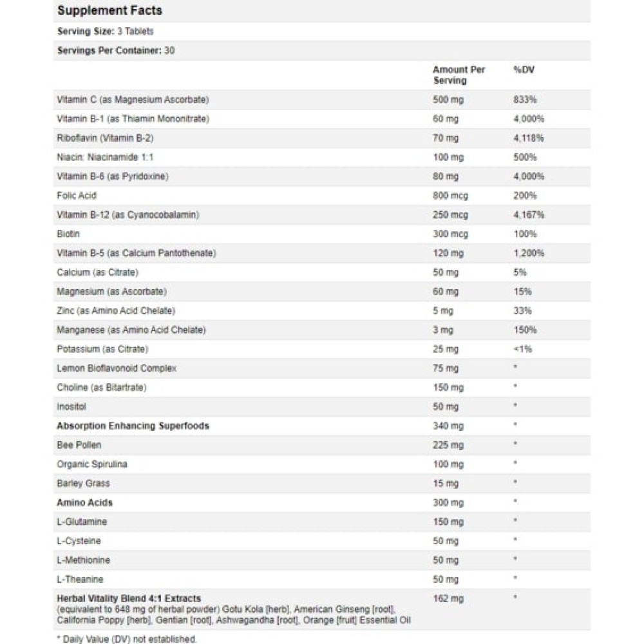Click the Calcium (as Citrate) row
Screen dimensions: 644x644
322,272
